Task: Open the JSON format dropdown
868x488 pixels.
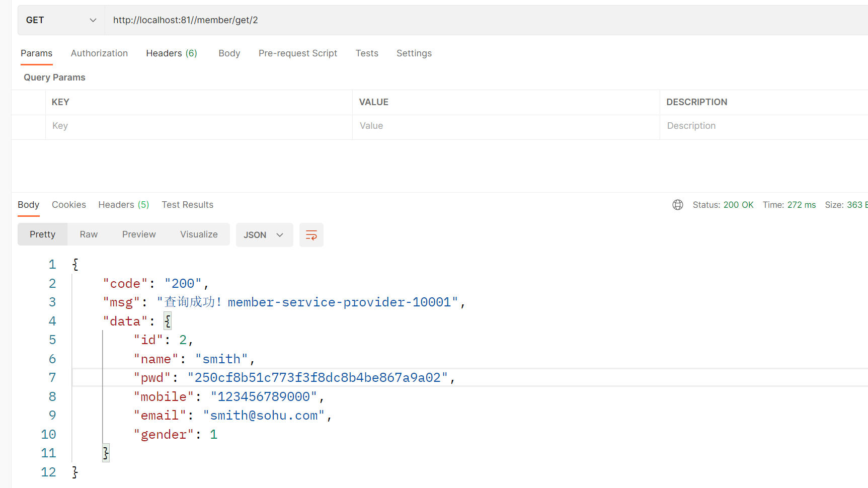Action: (264, 235)
